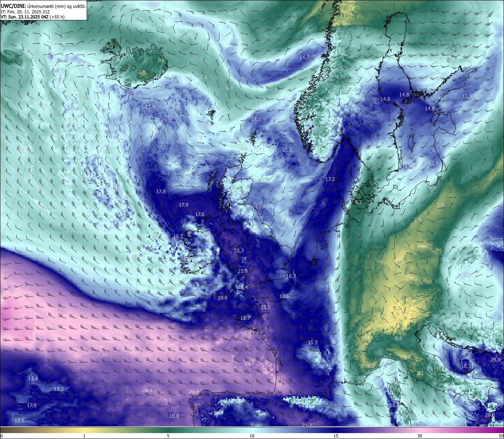Select the 13.6 value over Scotland's east
The height and width of the screenshot is (439, 504).
260,207
